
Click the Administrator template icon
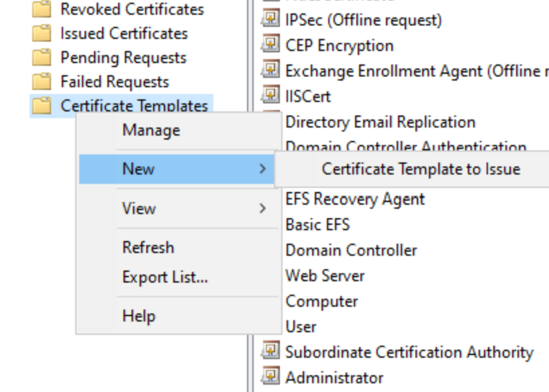click(270, 377)
